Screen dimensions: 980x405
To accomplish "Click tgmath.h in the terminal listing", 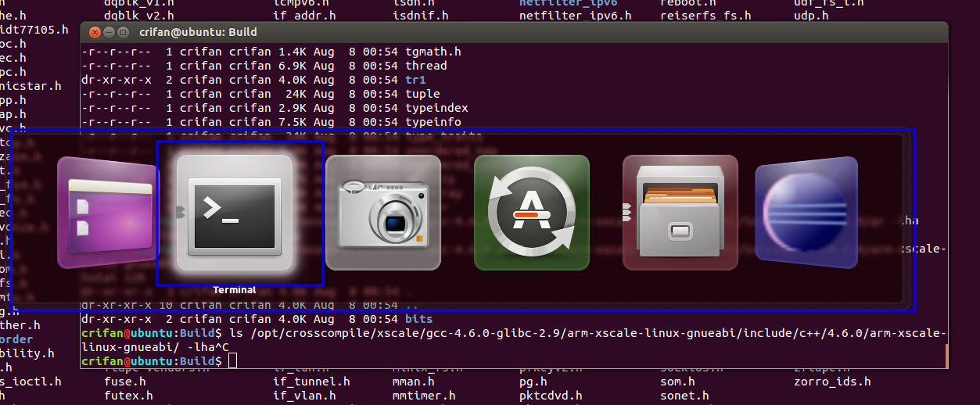I will click(x=433, y=52).
